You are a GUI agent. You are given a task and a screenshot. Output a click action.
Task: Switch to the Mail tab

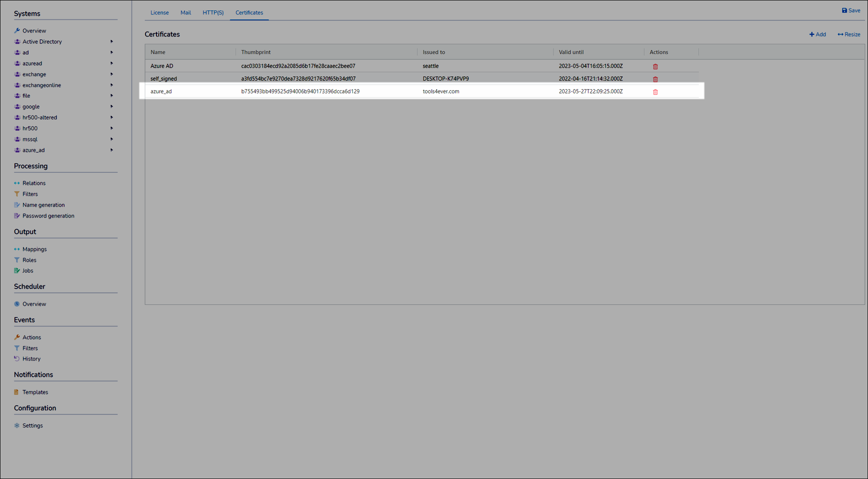[185, 13]
